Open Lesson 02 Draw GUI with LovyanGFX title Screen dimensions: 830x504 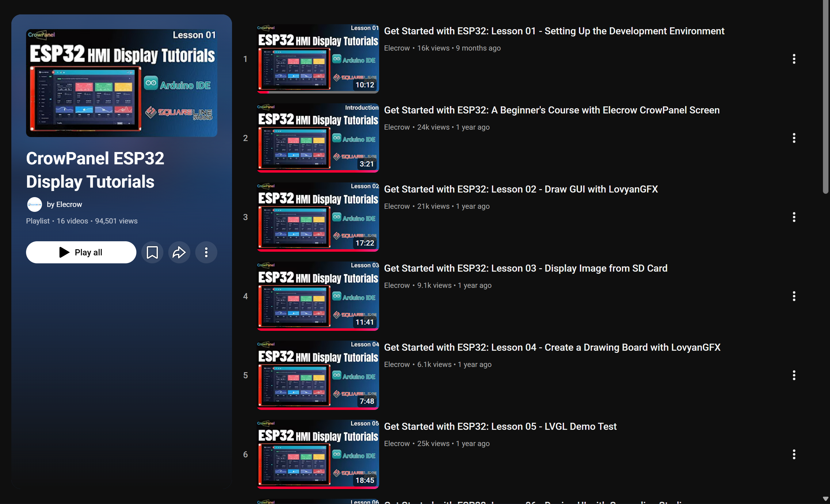click(520, 189)
